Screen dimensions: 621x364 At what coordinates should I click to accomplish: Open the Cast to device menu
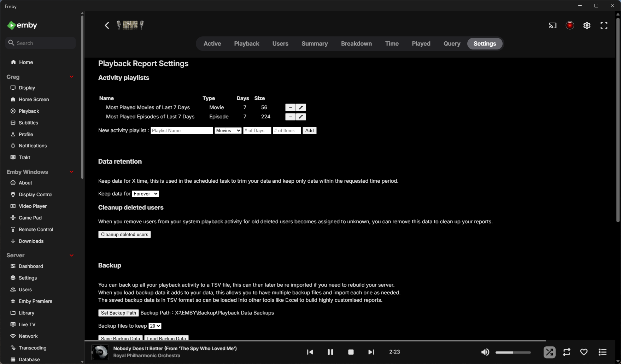(x=552, y=25)
